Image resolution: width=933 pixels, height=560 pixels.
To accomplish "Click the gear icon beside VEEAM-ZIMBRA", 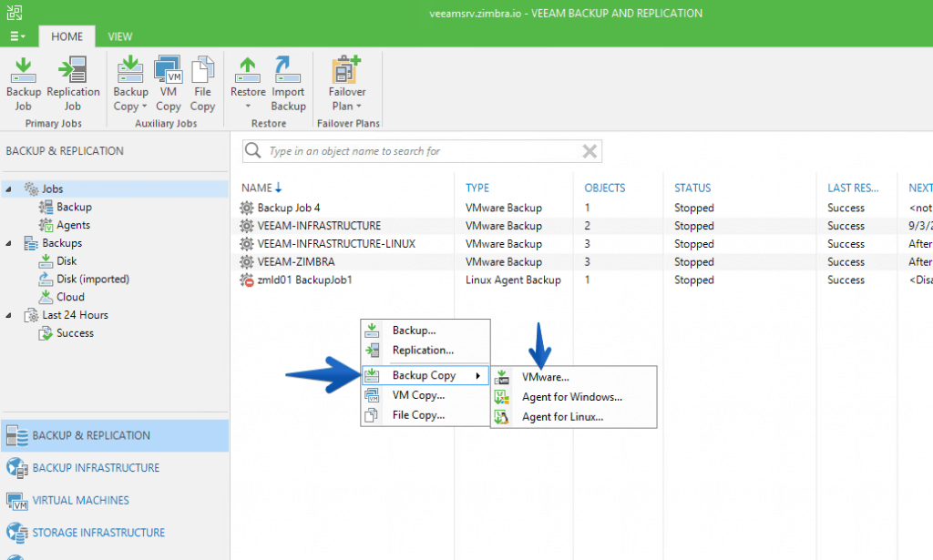I will (x=246, y=261).
